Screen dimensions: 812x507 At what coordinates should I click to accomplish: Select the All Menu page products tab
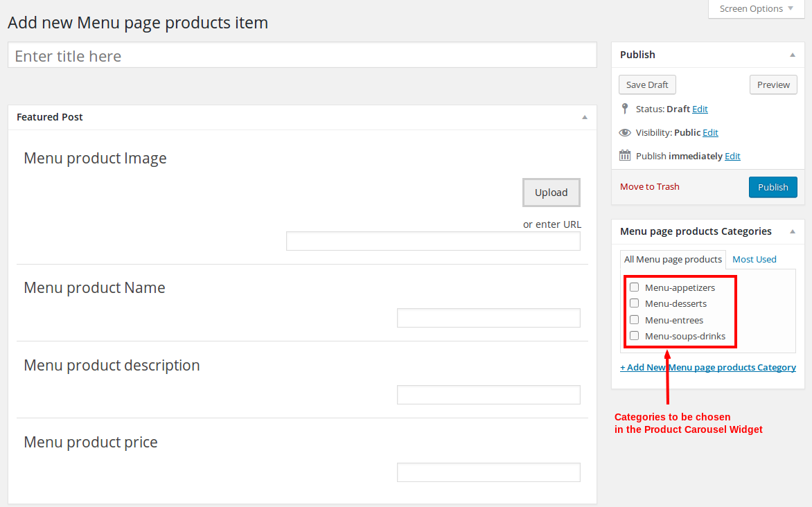pos(673,259)
